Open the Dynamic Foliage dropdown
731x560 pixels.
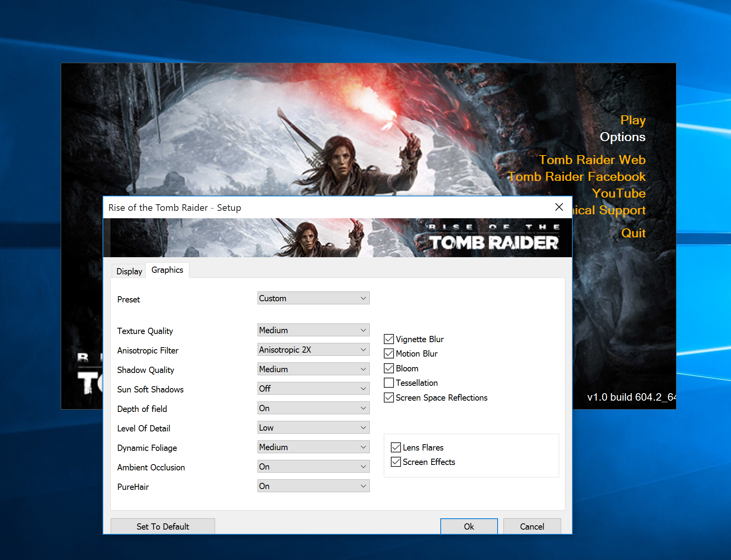[313, 447]
